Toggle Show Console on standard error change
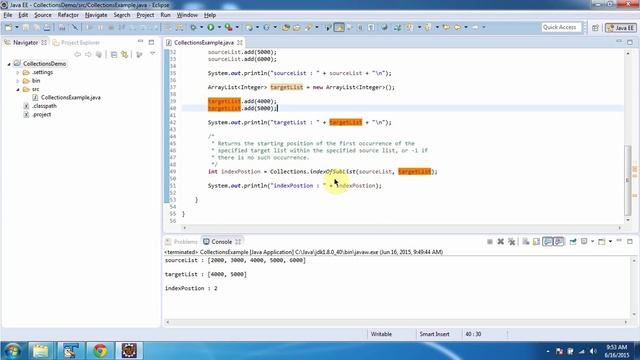Screen dimensions: 640x360 pos(559,242)
